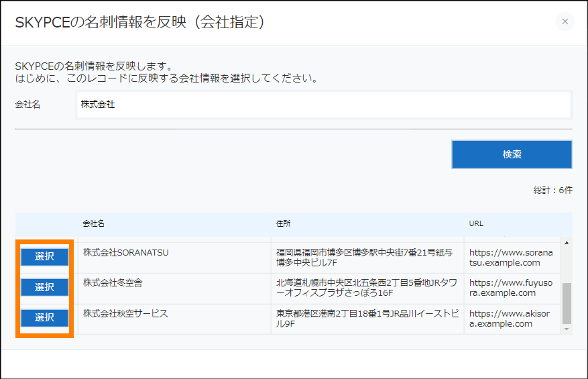Screen dimensions: 588x379
Task: Click the 会社名 text input field
Action: pos(323,105)
